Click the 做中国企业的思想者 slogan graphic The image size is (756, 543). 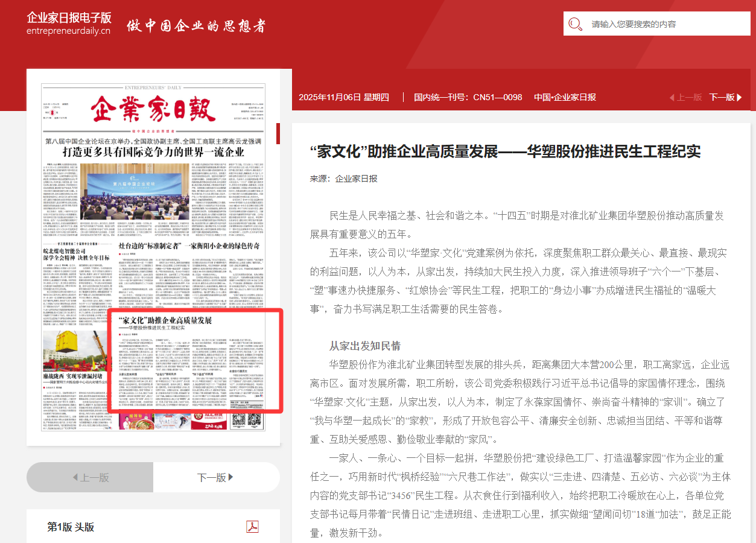click(195, 26)
